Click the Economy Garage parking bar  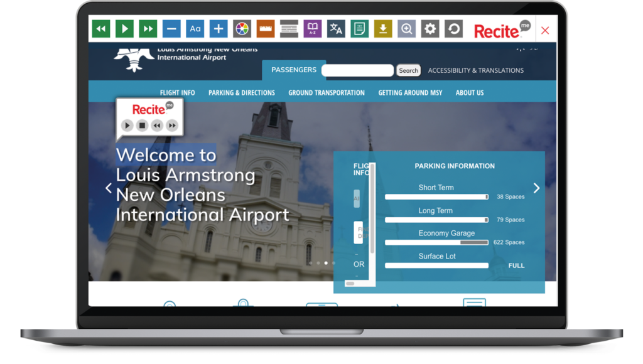437,243
